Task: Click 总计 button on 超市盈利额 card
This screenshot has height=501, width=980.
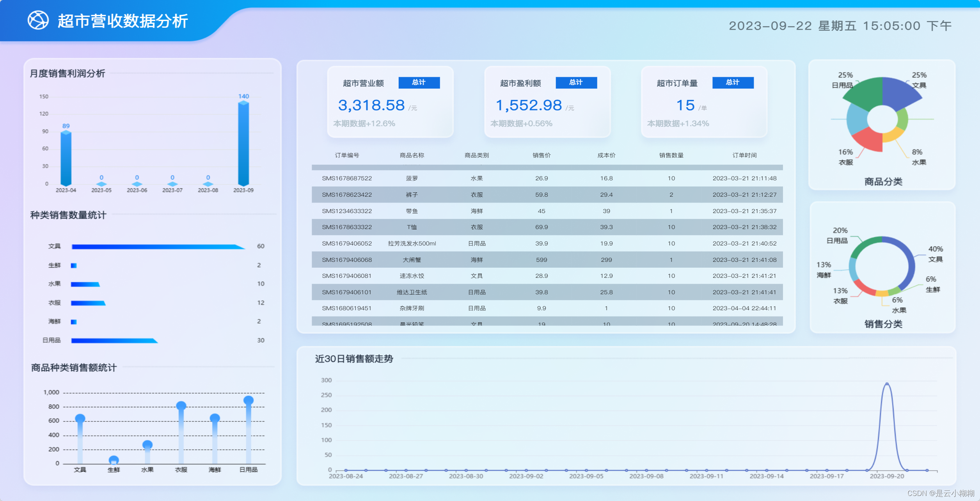Action: (576, 82)
